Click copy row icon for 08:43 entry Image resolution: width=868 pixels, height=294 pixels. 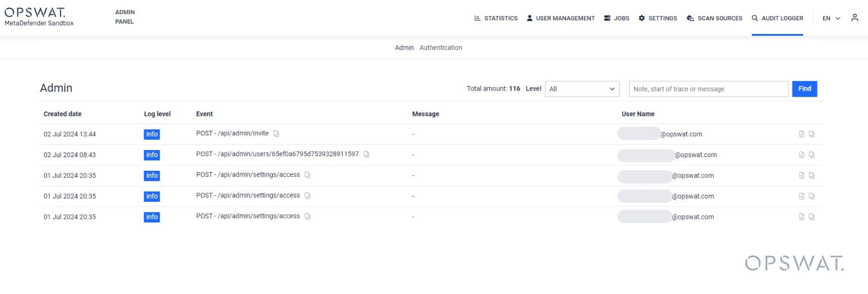[812, 155]
